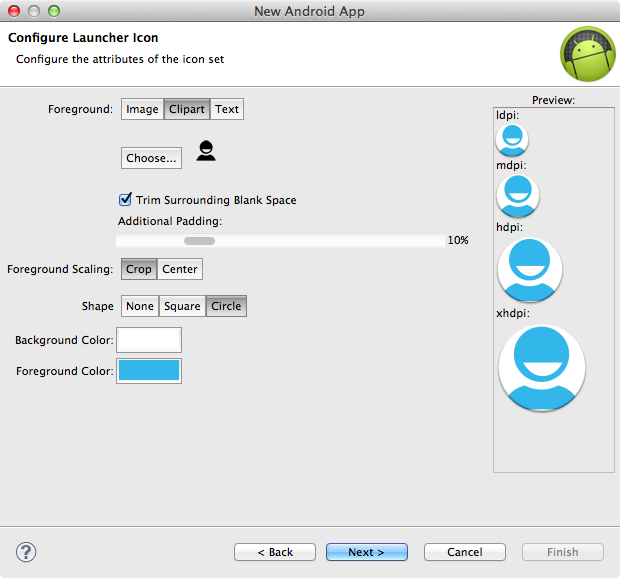The image size is (620, 578).
Task: Click the ldpi preview icon
Action: (x=511, y=138)
